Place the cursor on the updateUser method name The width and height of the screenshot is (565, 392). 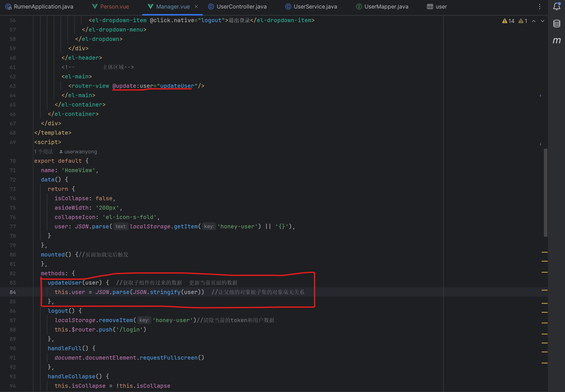click(64, 283)
